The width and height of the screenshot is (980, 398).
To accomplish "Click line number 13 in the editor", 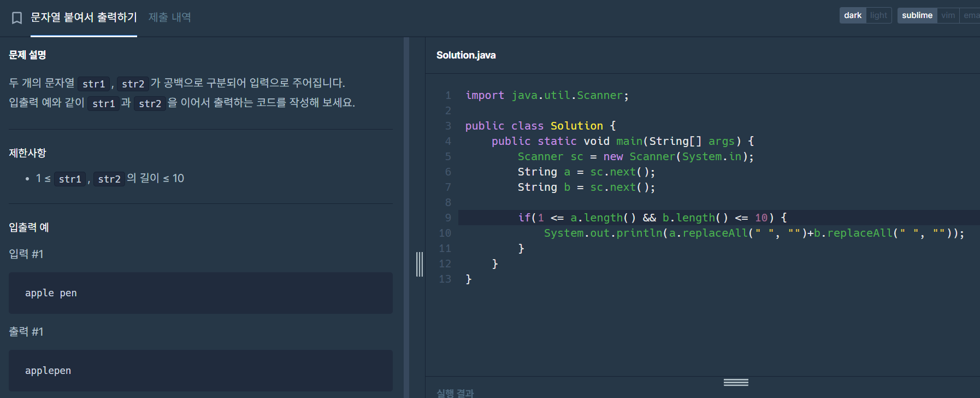I will click(x=445, y=279).
